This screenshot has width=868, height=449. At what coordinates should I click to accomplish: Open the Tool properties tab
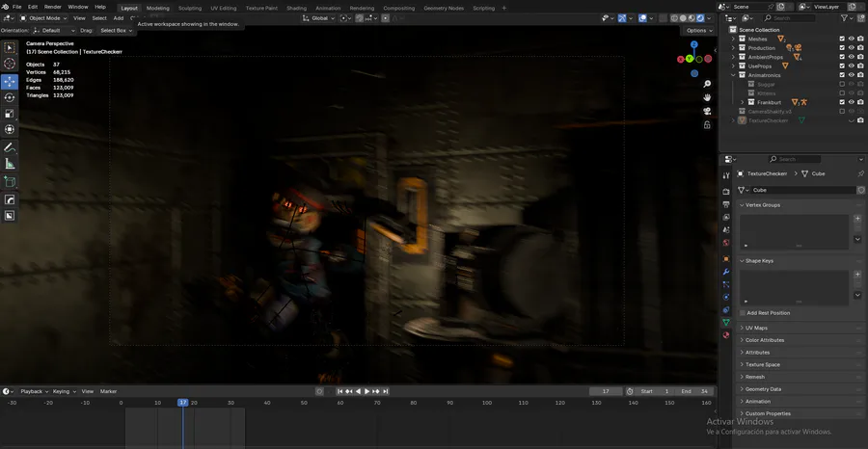click(726, 175)
